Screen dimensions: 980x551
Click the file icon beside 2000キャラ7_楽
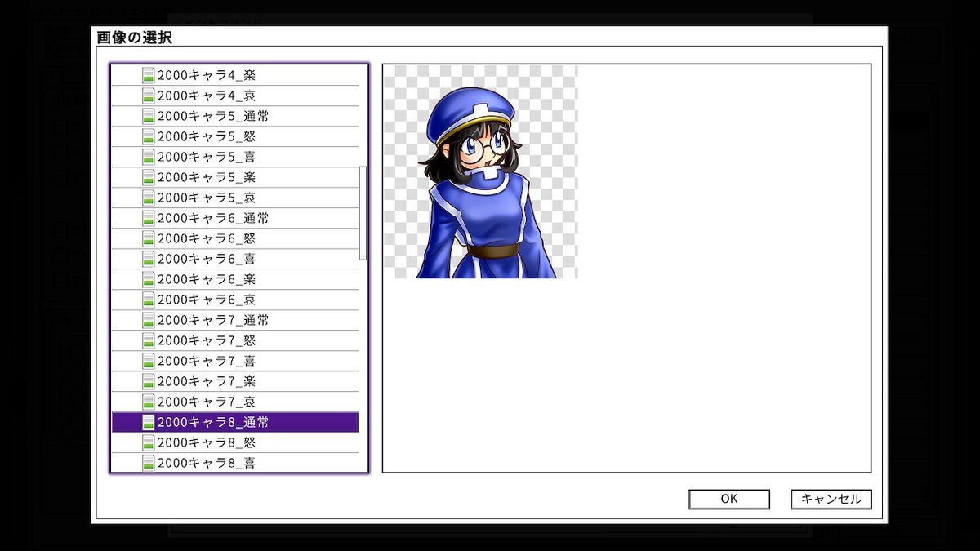tap(147, 381)
